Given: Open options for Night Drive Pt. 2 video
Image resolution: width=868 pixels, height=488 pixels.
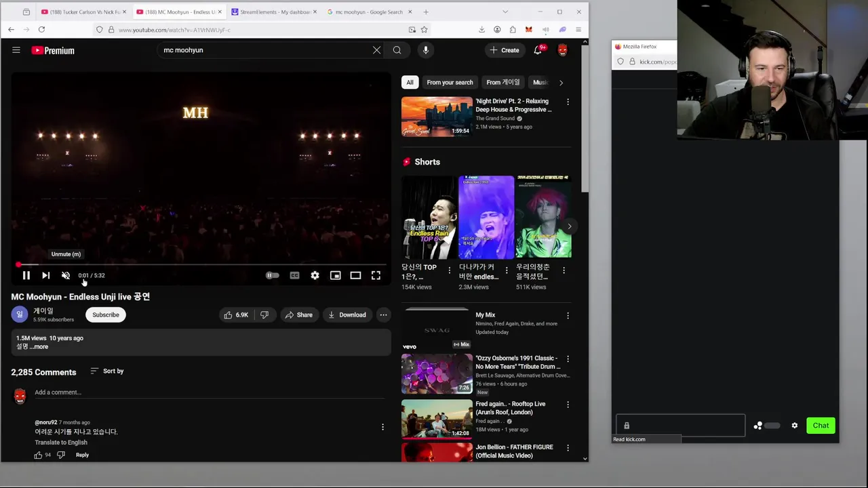Looking at the screenshot, I should pos(568,102).
